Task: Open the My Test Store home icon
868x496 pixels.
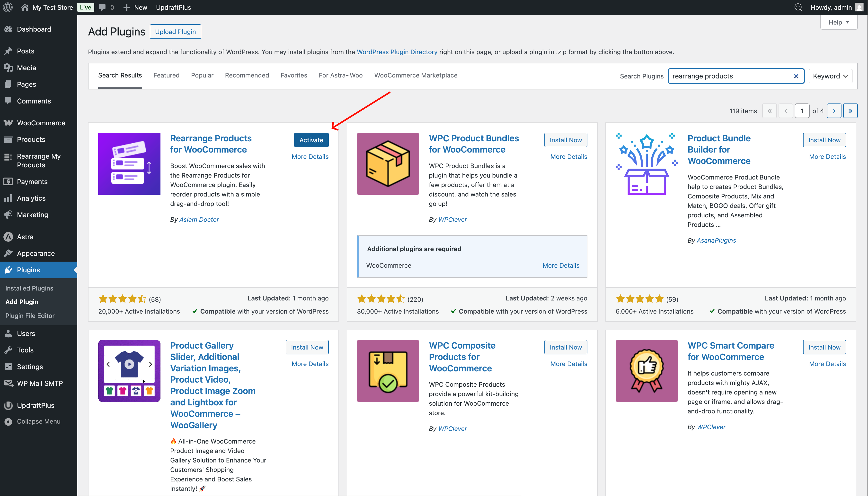Action: click(x=25, y=7)
